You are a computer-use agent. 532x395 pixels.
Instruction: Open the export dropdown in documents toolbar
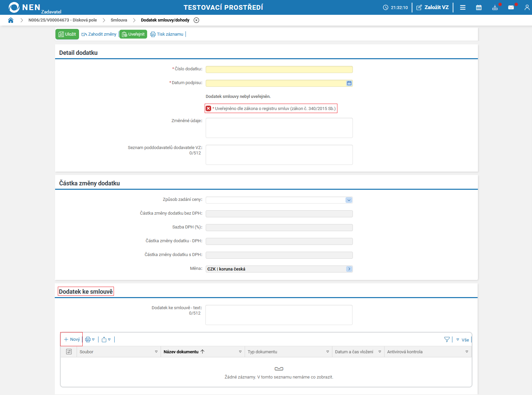[x=106, y=339]
